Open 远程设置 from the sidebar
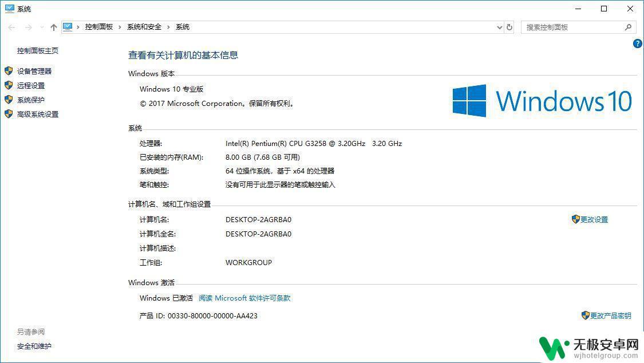The image size is (644, 363). 31,86
